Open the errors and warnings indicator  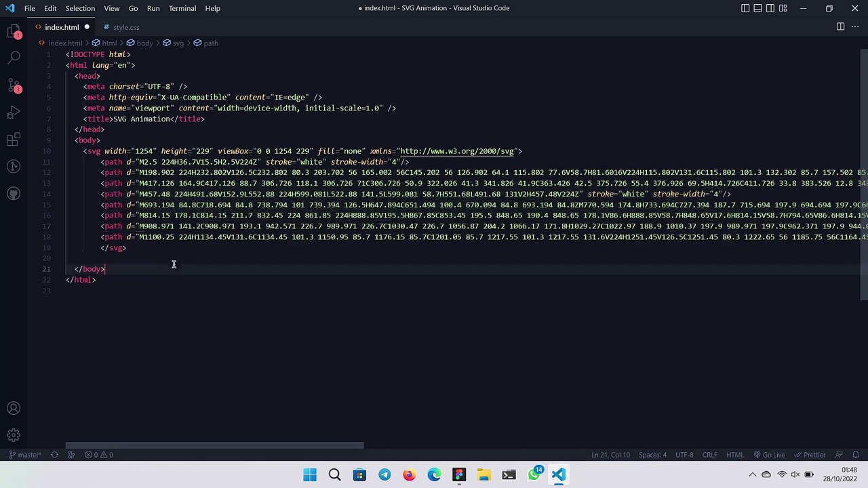pyautogui.click(x=99, y=455)
